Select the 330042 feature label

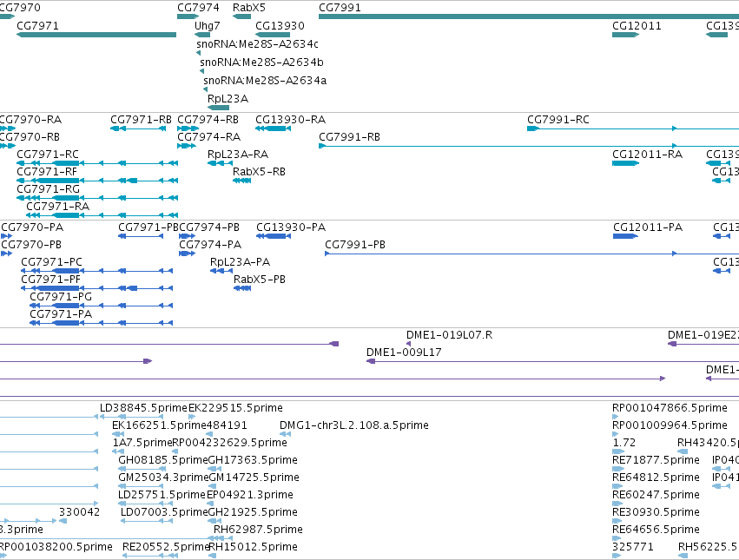pyautogui.click(x=79, y=512)
